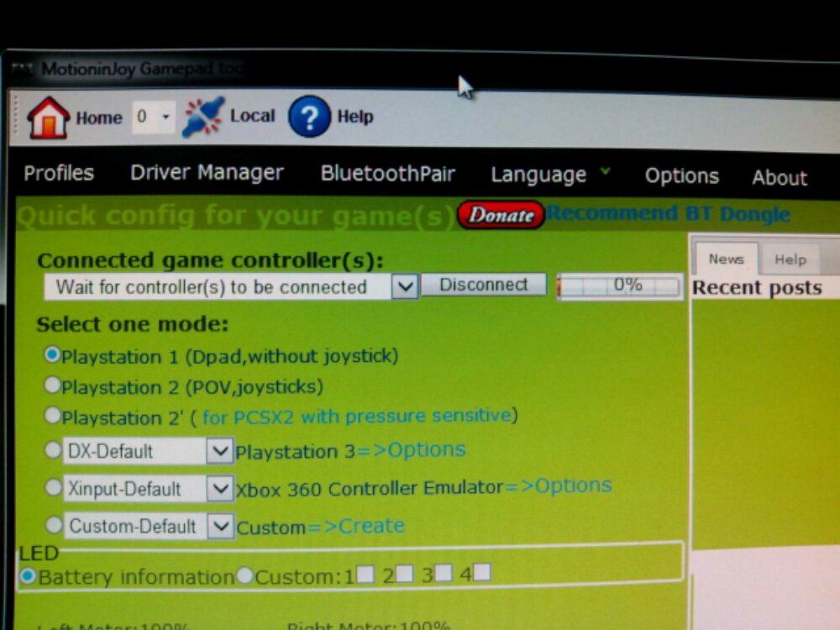Click the Help toolbar label

pos(355,116)
